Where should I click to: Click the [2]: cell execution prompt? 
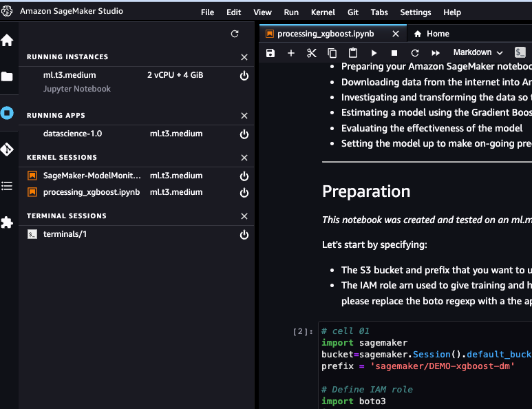click(x=303, y=331)
